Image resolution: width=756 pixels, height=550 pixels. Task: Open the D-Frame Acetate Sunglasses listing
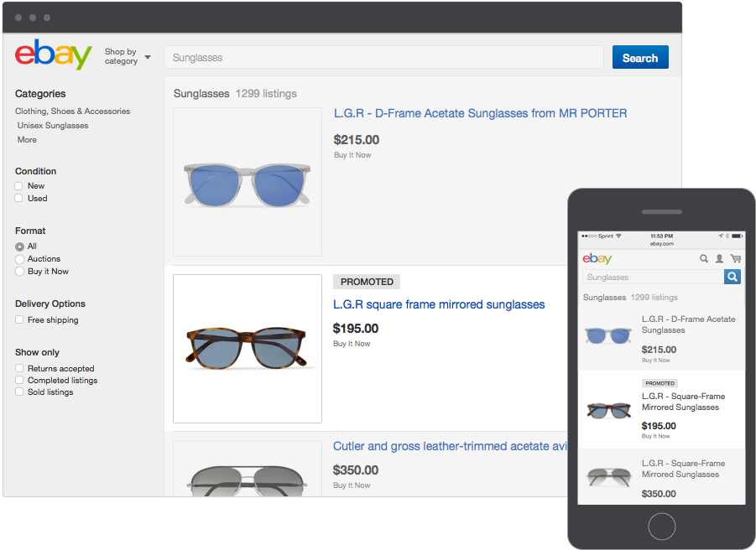479,112
